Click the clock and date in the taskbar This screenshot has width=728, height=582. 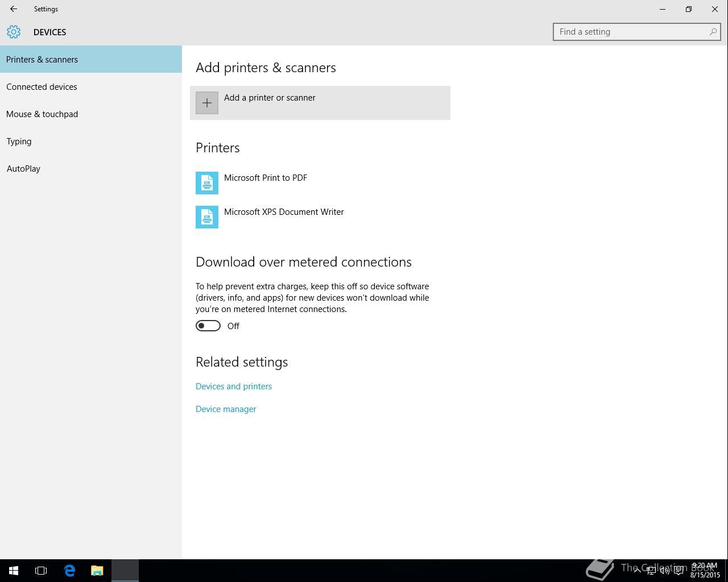pos(705,571)
